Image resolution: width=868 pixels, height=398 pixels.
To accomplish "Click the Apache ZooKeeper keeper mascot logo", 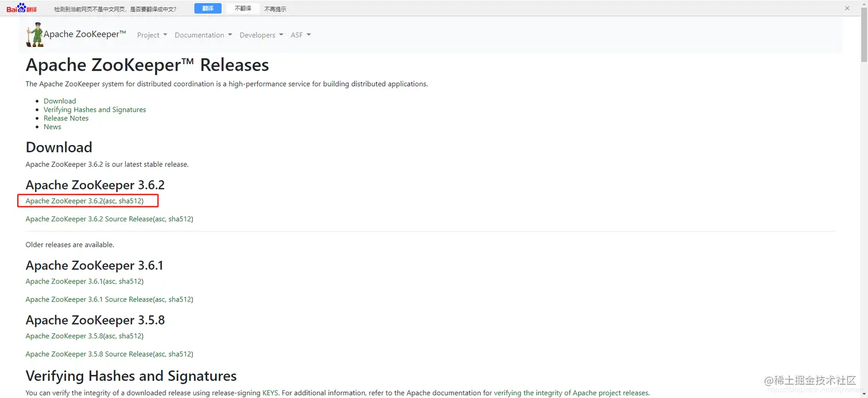I will pos(34,34).
